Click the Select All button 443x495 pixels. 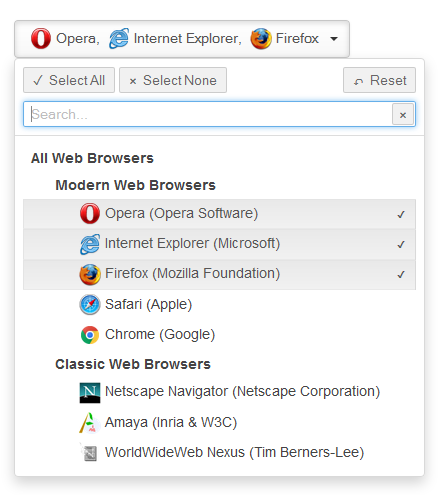pyautogui.click(x=69, y=80)
